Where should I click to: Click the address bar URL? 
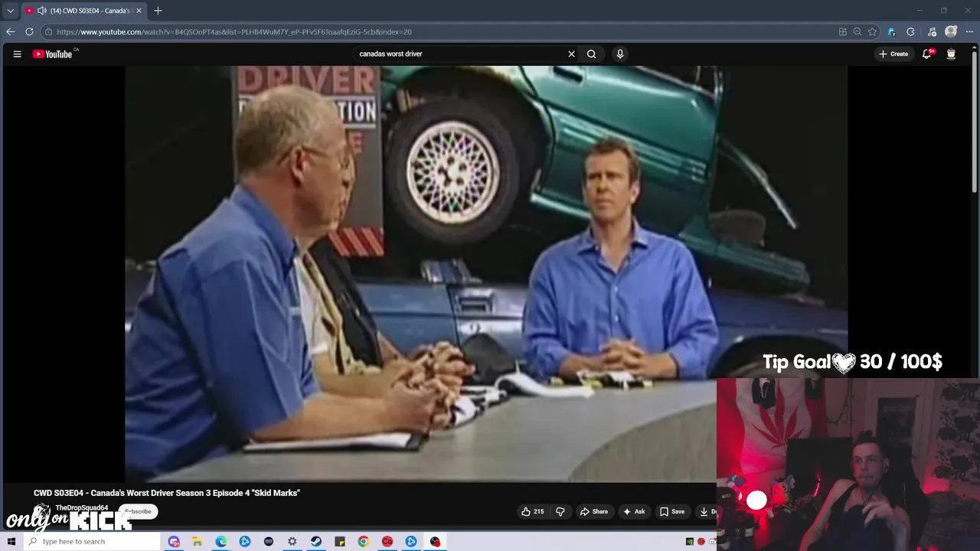[234, 32]
